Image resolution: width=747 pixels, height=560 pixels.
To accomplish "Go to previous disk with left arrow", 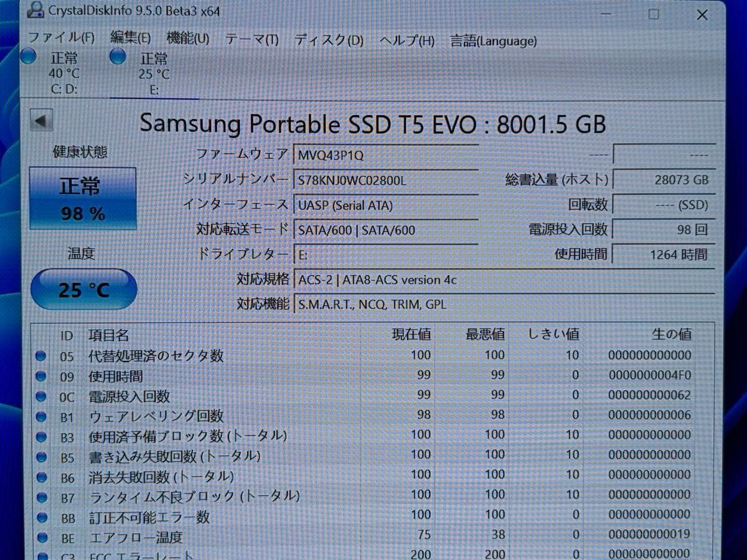I will [41, 121].
